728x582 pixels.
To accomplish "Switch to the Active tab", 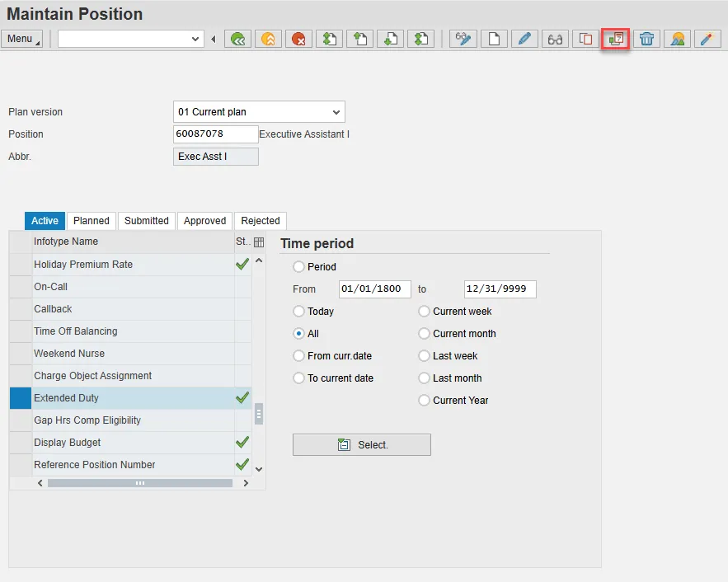I will (x=45, y=221).
